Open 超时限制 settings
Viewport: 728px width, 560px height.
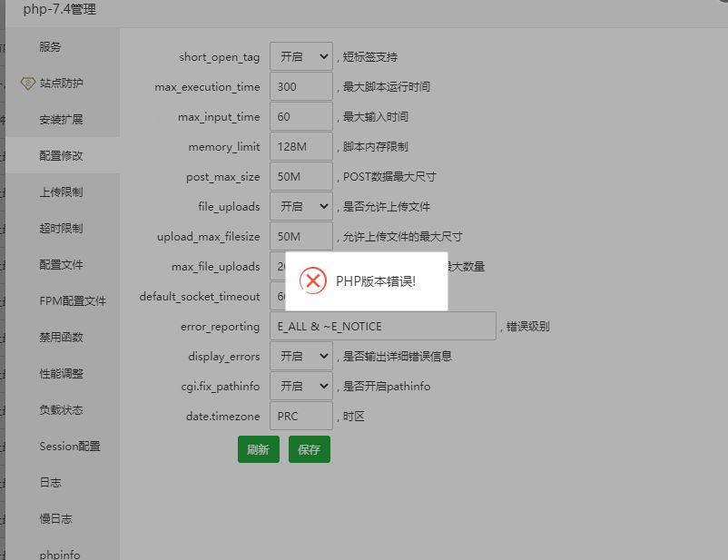tap(62, 228)
